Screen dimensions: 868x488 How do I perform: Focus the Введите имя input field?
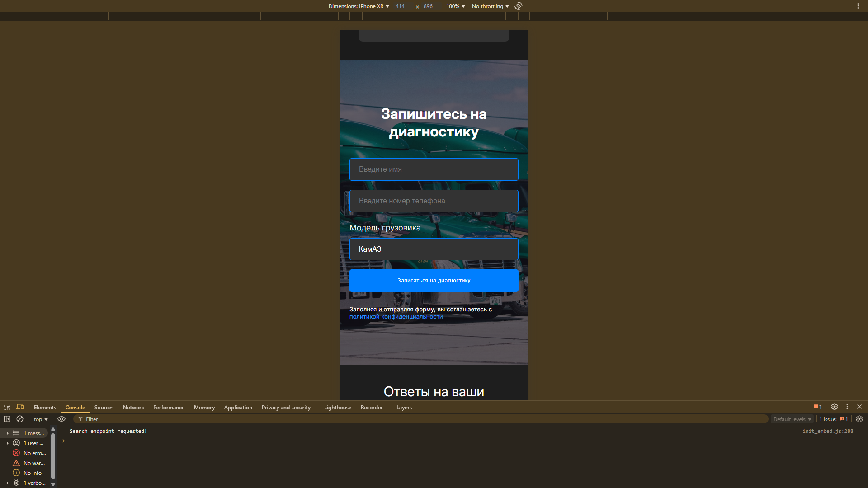click(434, 169)
